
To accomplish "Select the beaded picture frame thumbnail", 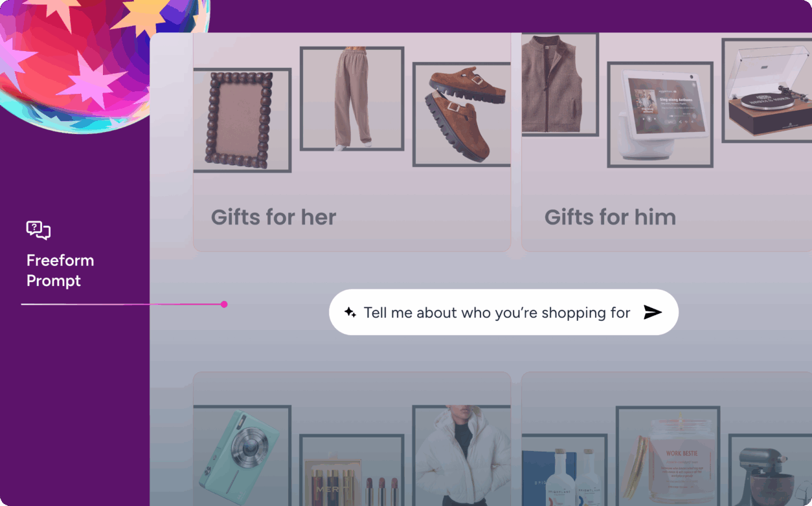I will click(x=242, y=120).
